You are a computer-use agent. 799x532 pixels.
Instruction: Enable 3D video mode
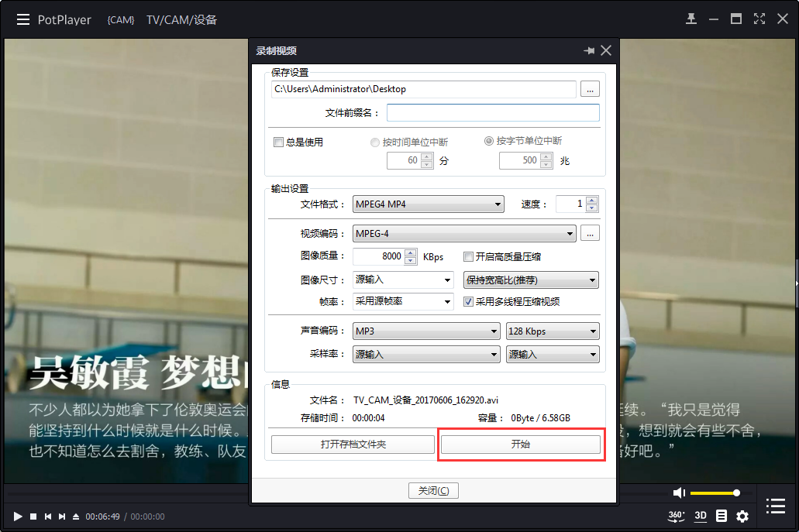click(701, 516)
